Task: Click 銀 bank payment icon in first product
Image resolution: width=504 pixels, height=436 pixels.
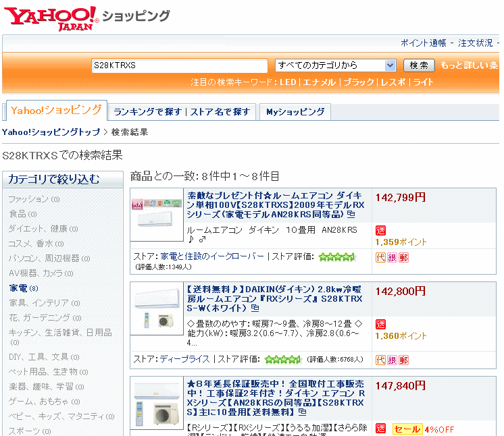Action: [392, 258]
